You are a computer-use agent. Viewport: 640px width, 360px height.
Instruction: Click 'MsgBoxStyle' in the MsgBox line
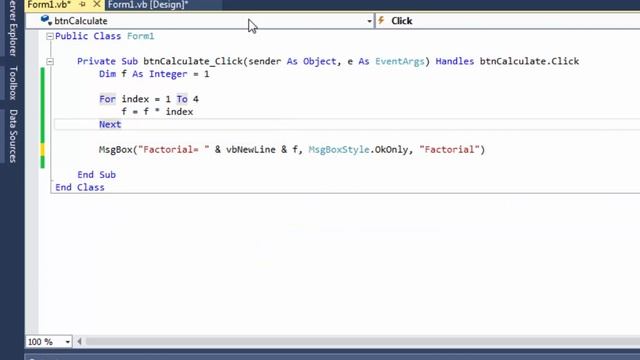[x=339, y=150]
